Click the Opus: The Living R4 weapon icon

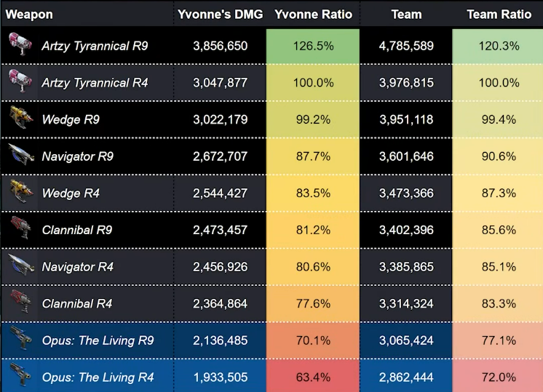(x=21, y=375)
